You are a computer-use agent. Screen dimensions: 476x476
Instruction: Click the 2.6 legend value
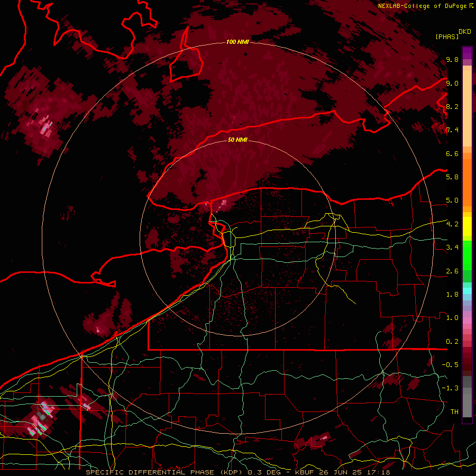(452, 271)
